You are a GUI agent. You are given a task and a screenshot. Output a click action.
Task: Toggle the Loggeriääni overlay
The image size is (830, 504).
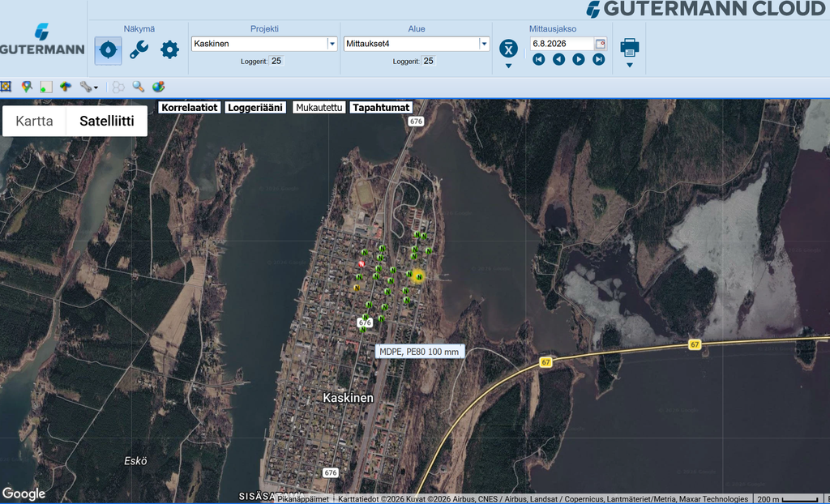click(255, 108)
